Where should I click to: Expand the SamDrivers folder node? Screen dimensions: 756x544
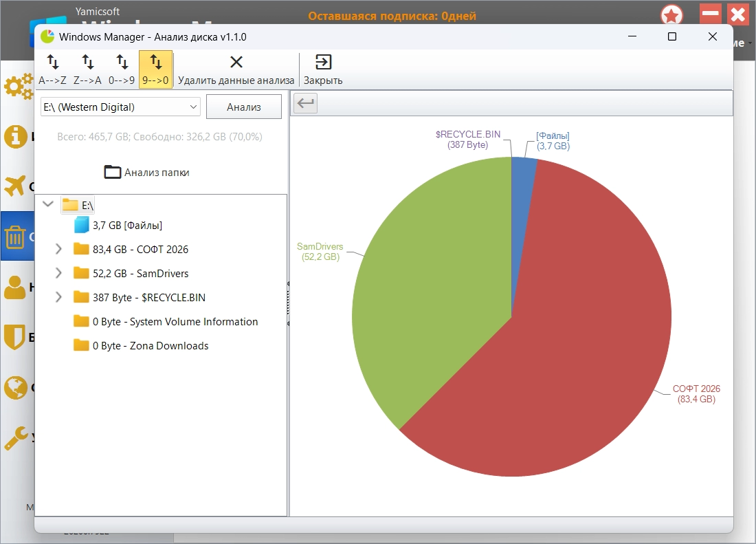point(58,273)
